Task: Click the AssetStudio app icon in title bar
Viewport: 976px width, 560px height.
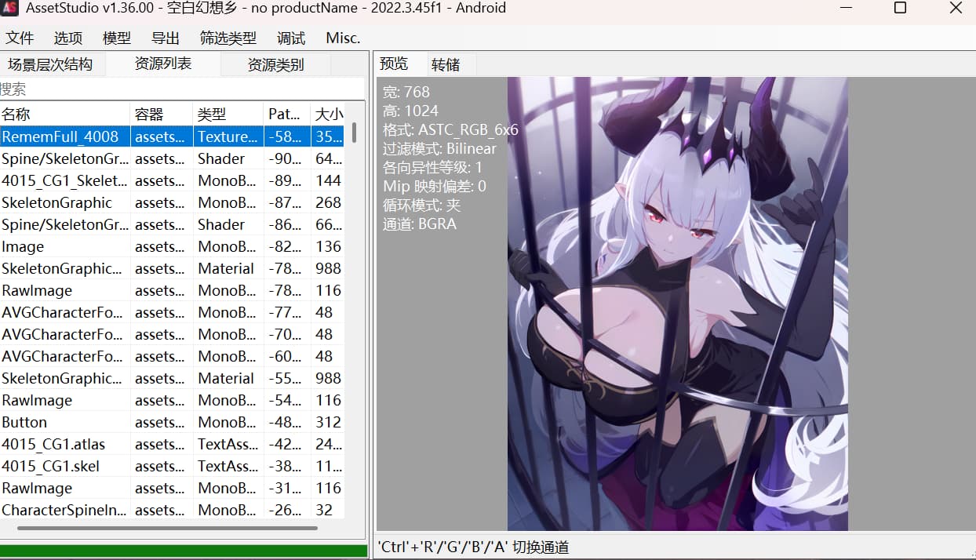Action: click(x=9, y=8)
